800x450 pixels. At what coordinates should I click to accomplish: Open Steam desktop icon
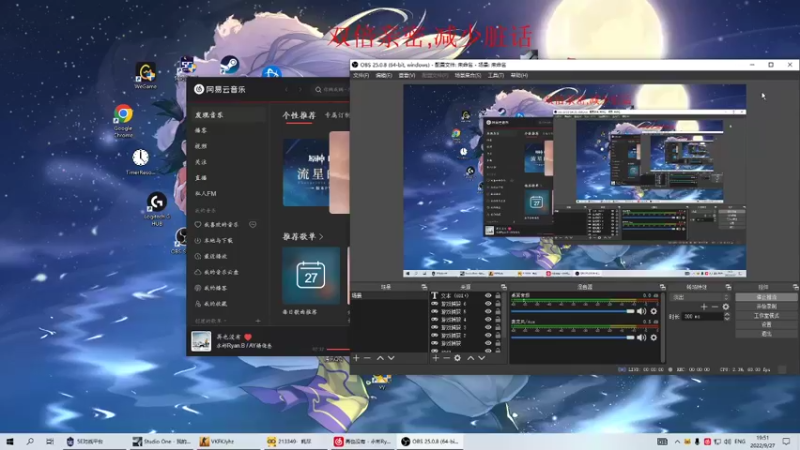tap(230, 65)
